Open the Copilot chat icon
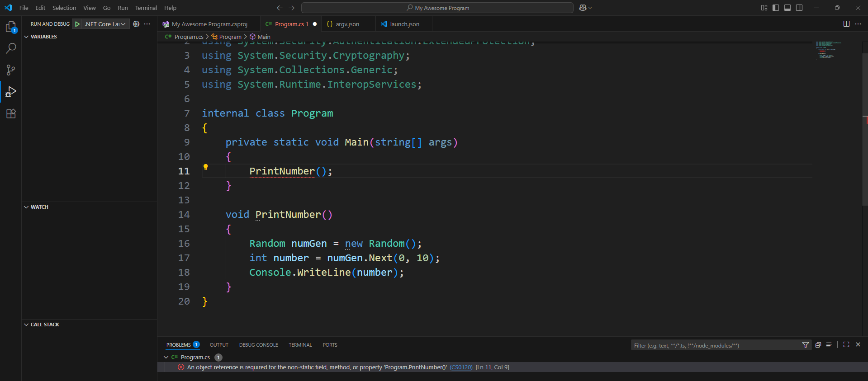868x381 pixels. 583,8
